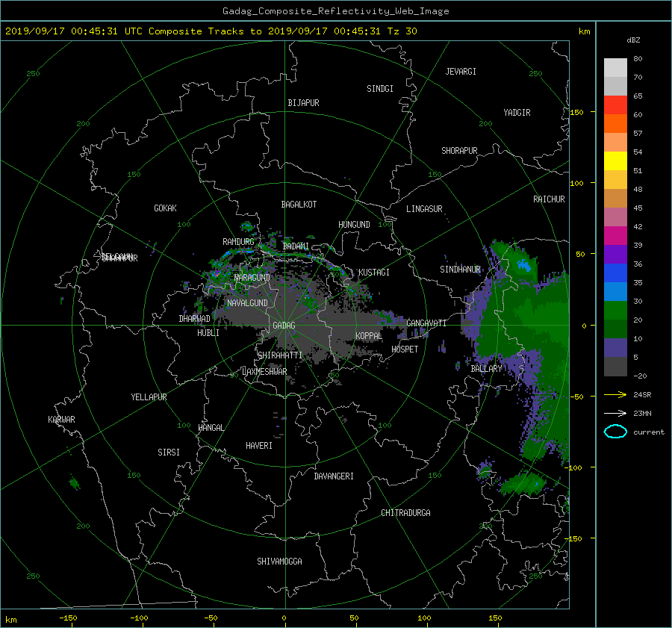Click the KOPPAL city label
The height and width of the screenshot is (628, 672).
[x=369, y=335]
